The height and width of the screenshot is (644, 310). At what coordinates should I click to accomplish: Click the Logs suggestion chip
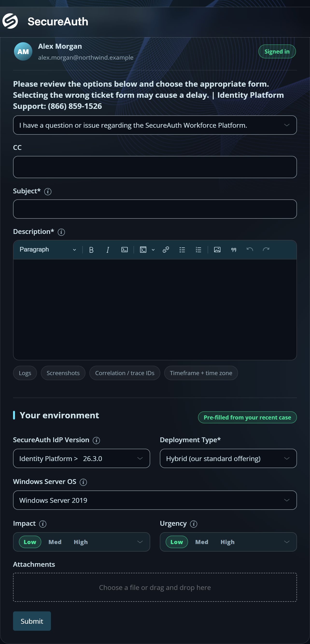[x=25, y=373]
